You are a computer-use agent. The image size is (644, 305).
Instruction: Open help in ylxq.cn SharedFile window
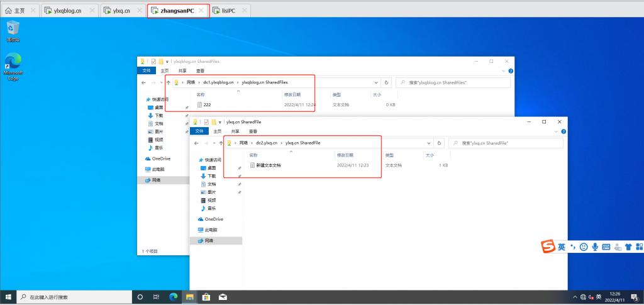tap(563, 131)
